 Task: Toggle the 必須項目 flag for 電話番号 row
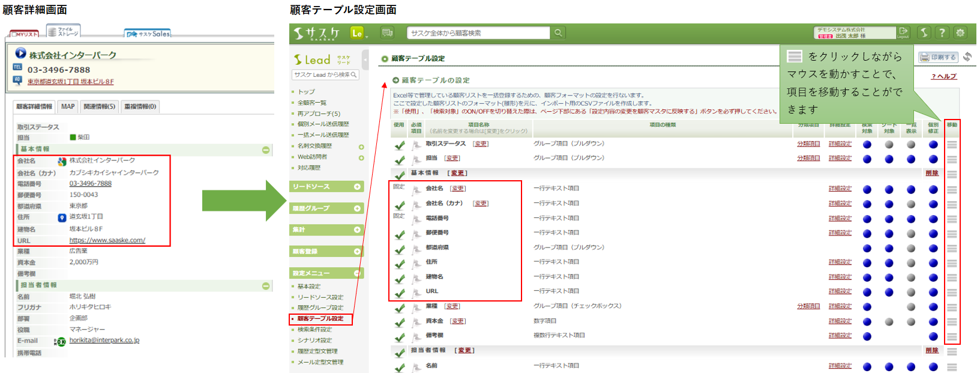pyautogui.click(x=416, y=220)
